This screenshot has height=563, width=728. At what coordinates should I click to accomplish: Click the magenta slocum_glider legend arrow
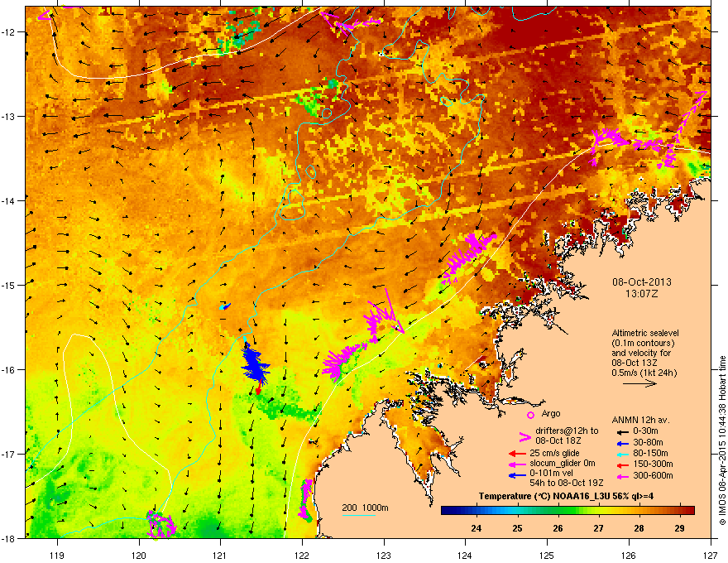[518, 464]
